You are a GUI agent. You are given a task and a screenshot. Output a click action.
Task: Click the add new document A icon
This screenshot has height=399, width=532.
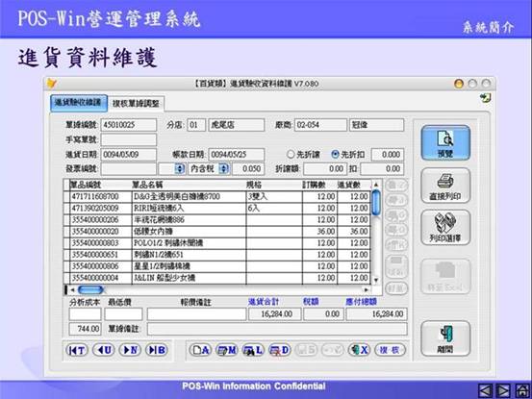tap(200, 350)
